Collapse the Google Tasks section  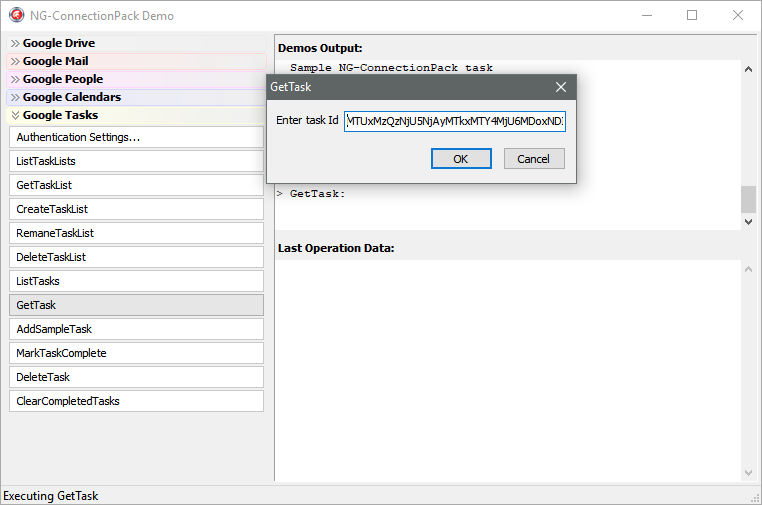tap(60, 115)
